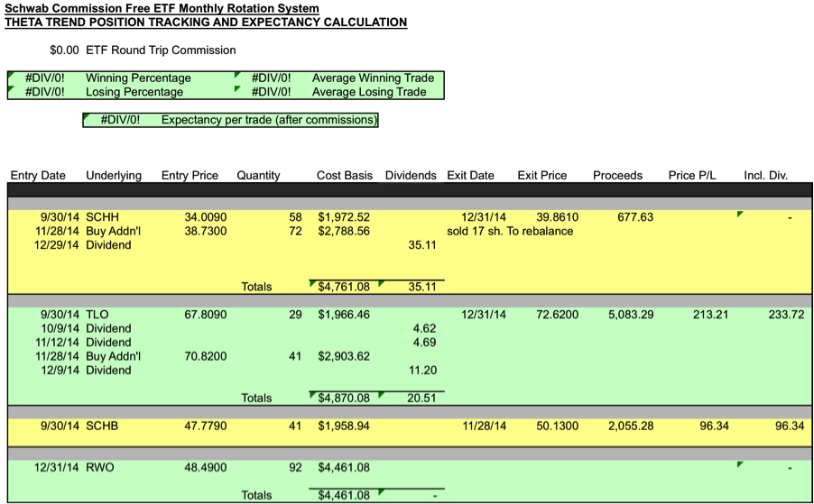The height and width of the screenshot is (504, 814).
Task: Select SCHH quantity 58
Action: click(295, 217)
